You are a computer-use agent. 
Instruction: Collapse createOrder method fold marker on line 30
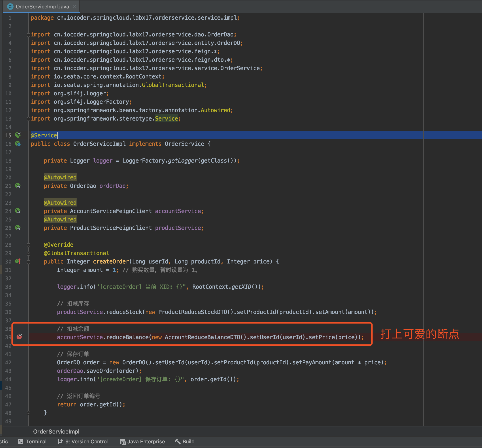pos(28,262)
